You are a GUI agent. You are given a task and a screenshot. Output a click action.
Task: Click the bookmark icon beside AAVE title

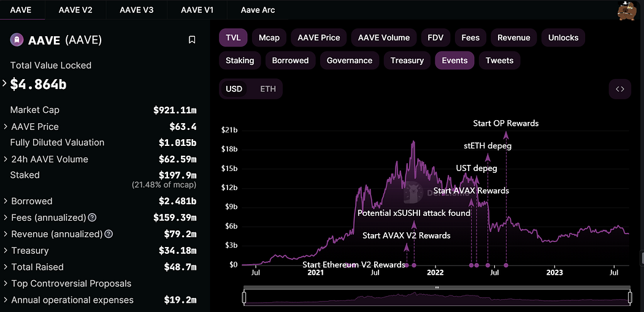coord(192,40)
